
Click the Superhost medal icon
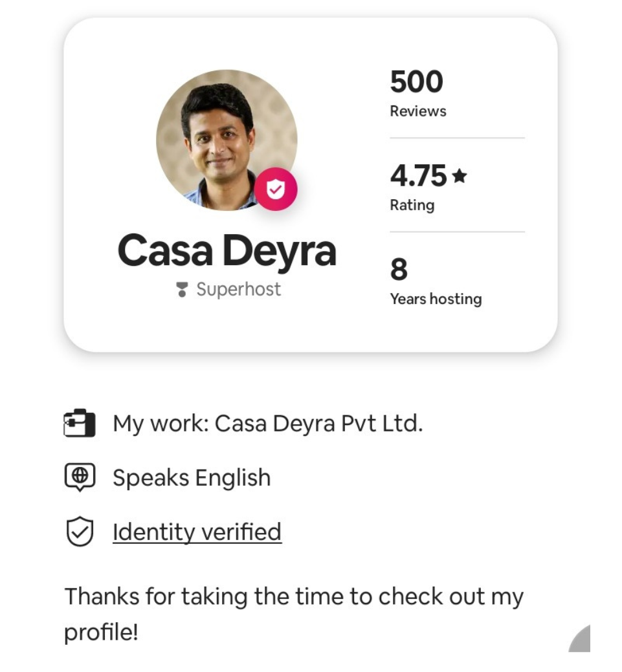[x=183, y=290]
